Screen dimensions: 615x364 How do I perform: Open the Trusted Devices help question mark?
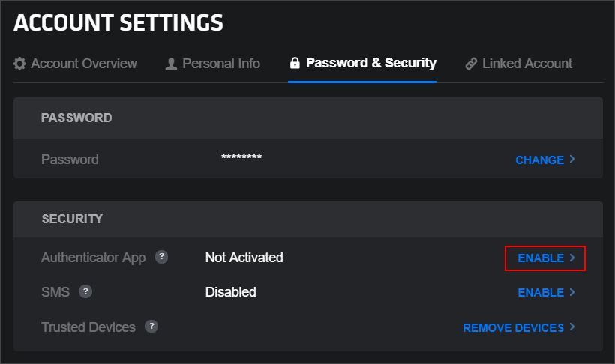[151, 327]
